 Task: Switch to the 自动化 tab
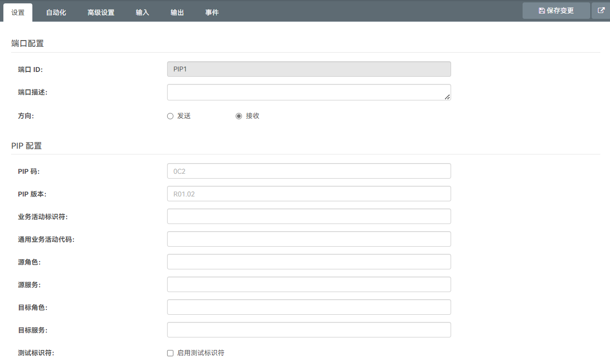56,13
